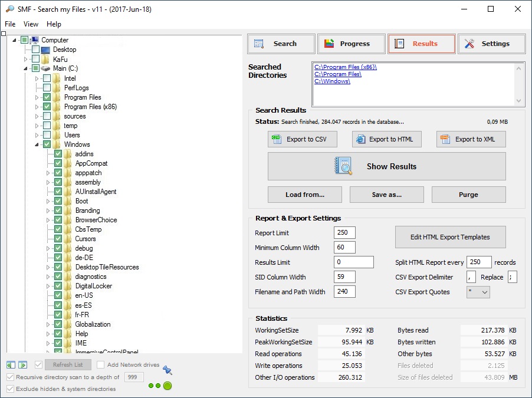Export results to XML
This screenshot has height=398, width=532.
coord(471,139)
